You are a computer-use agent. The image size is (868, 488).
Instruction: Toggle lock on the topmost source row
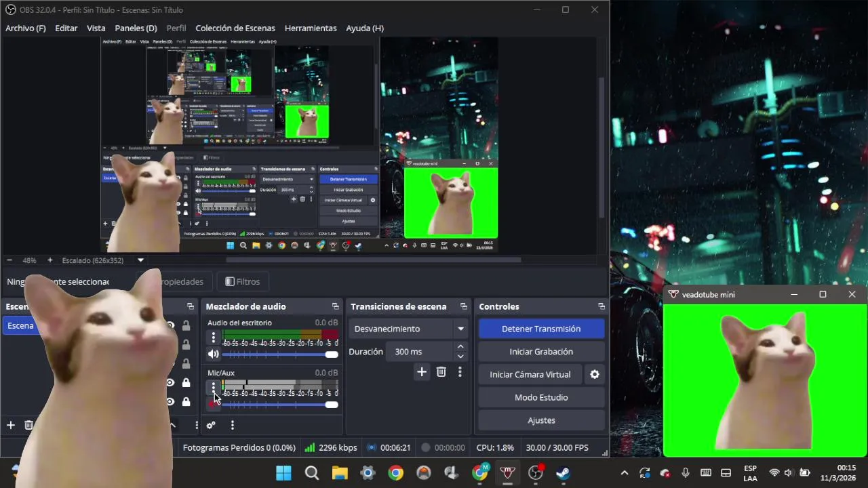tap(186, 326)
